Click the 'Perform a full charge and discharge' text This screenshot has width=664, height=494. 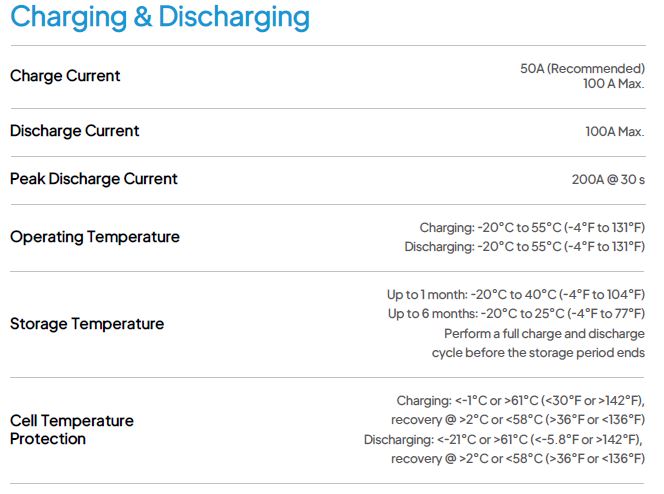(x=545, y=333)
